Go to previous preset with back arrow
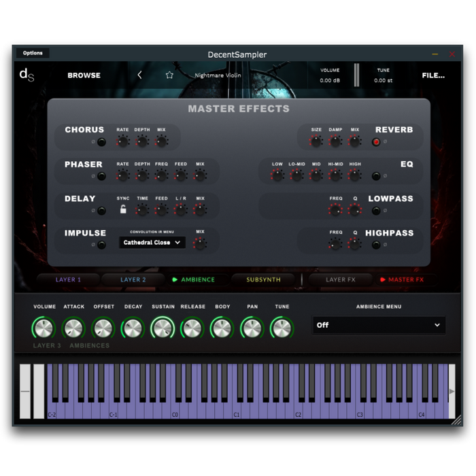Viewport: 476px width, 476px height. (139, 75)
